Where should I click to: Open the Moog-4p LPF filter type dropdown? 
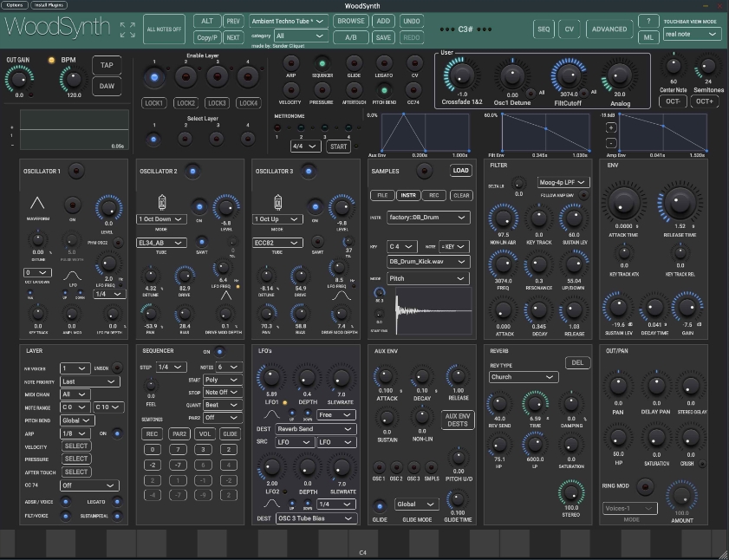pos(563,182)
